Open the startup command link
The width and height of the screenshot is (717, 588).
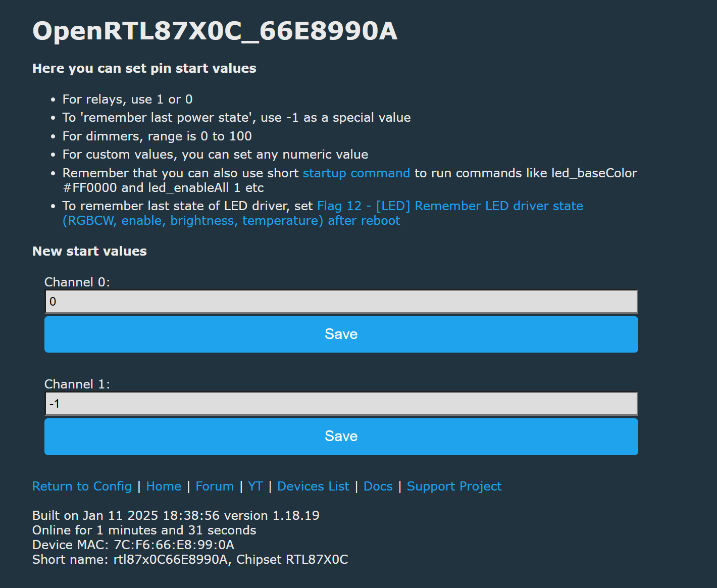coord(356,173)
